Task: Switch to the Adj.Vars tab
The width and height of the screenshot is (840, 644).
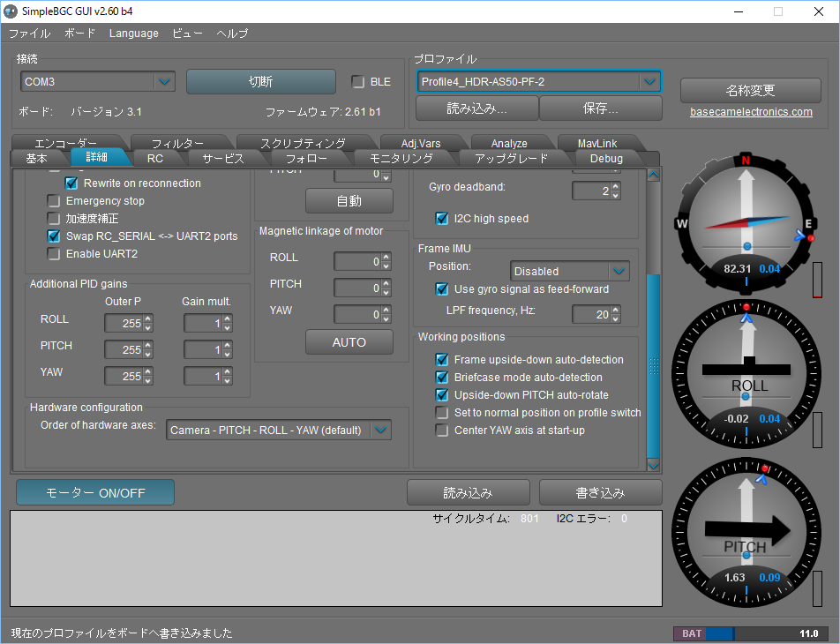Action: (x=421, y=143)
